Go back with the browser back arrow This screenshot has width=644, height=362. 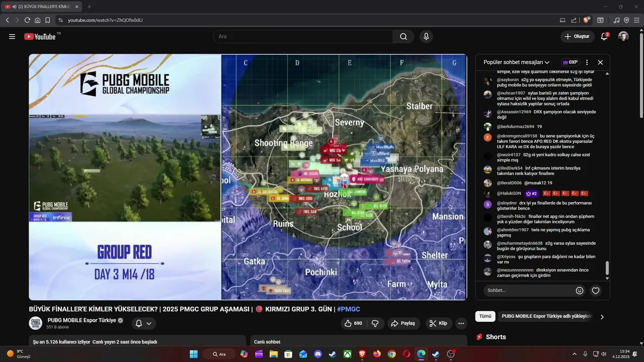pos(8,20)
